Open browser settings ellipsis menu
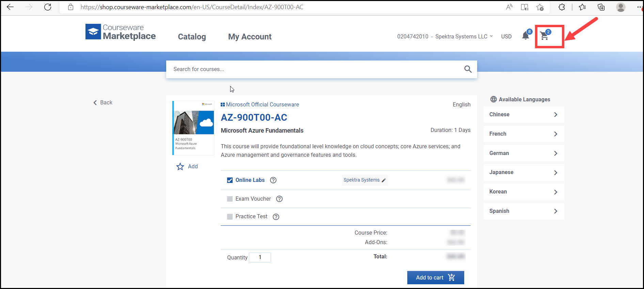This screenshot has width=644, height=289. pos(639,7)
